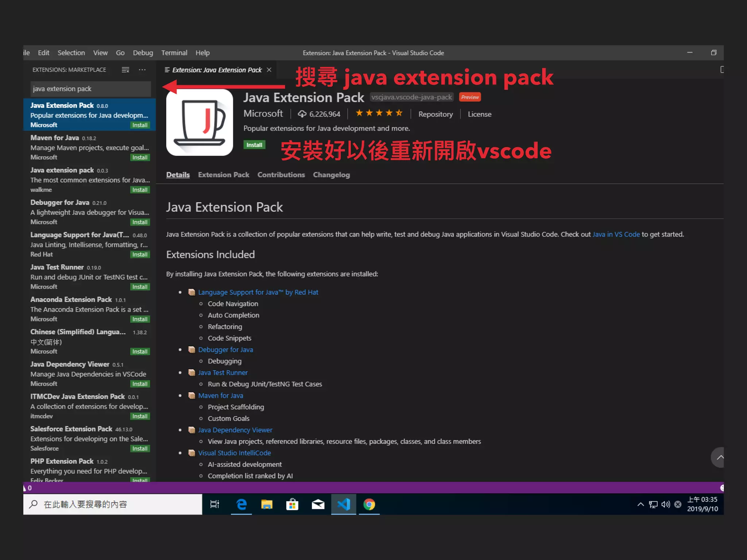Click the scroll-to-top arrow button
747x560 pixels.
coord(717,457)
